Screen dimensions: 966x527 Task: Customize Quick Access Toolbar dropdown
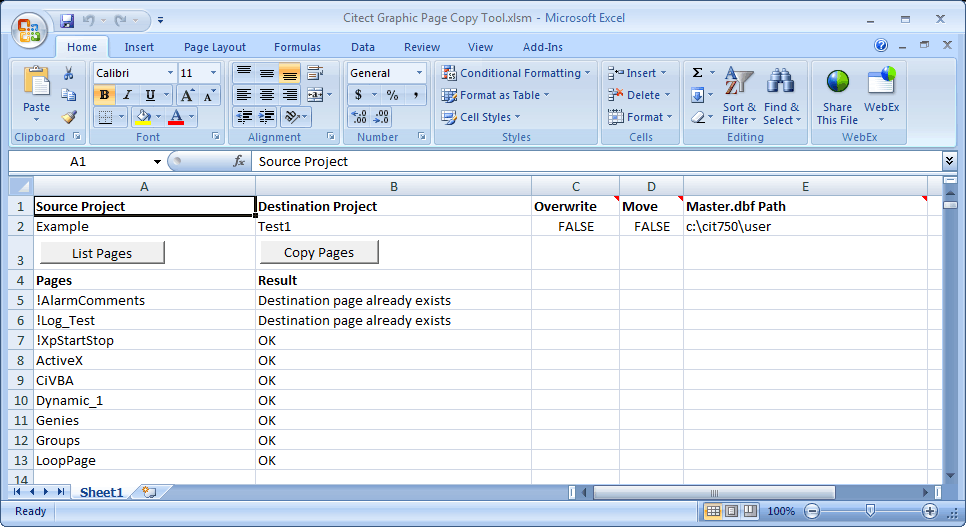coord(160,20)
